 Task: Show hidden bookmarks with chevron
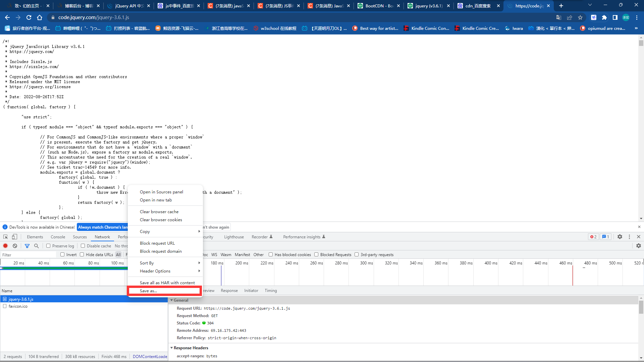pyautogui.click(x=636, y=28)
